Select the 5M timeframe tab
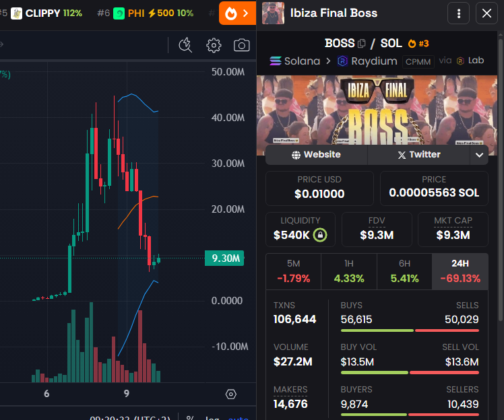The image size is (504, 420). click(294, 271)
